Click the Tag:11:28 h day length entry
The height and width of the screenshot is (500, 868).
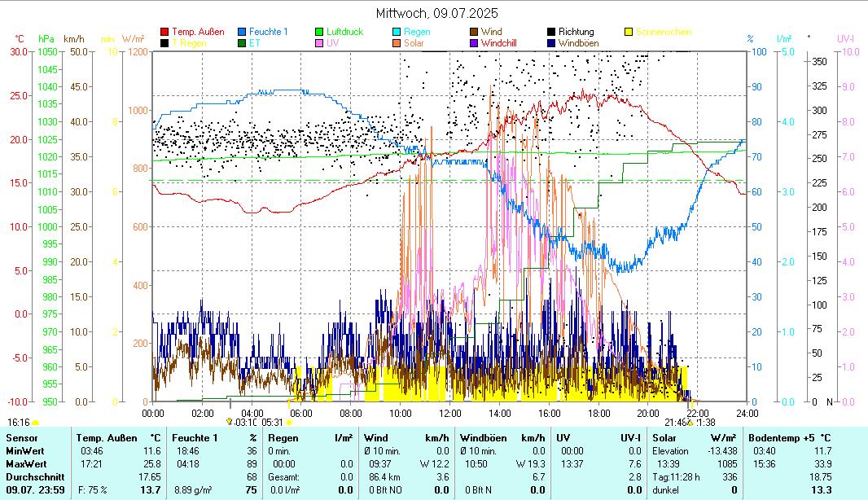(676, 476)
